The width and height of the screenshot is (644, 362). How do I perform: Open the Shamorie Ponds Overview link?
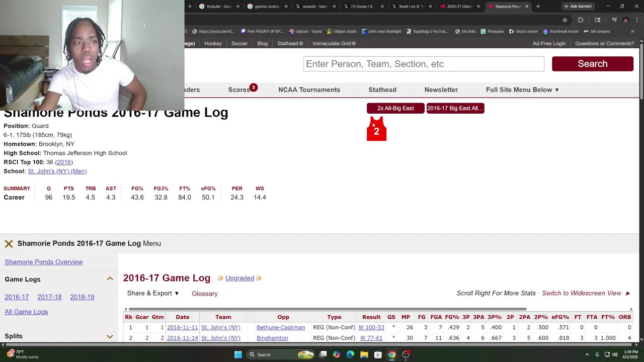pyautogui.click(x=44, y=262)
